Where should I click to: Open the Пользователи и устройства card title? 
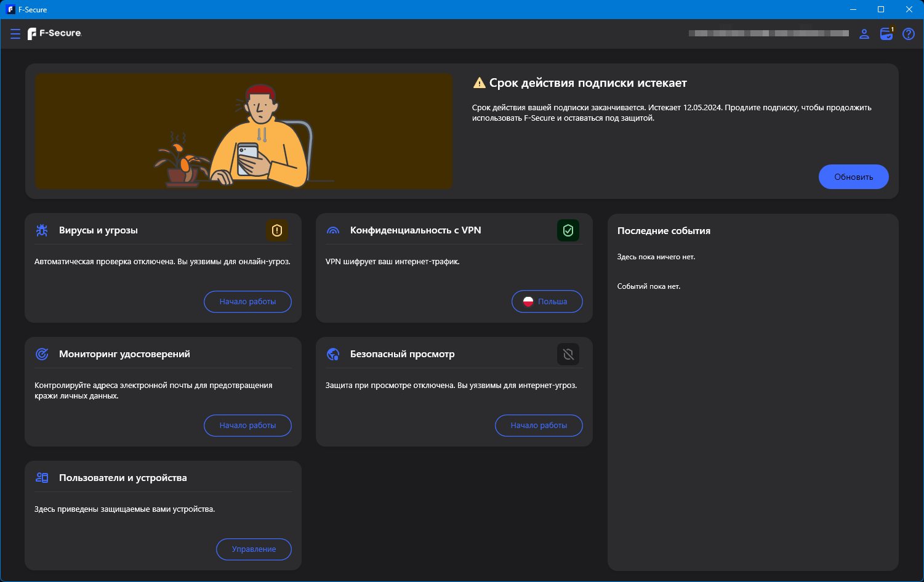pyautogui.click(x=123, y=478)
